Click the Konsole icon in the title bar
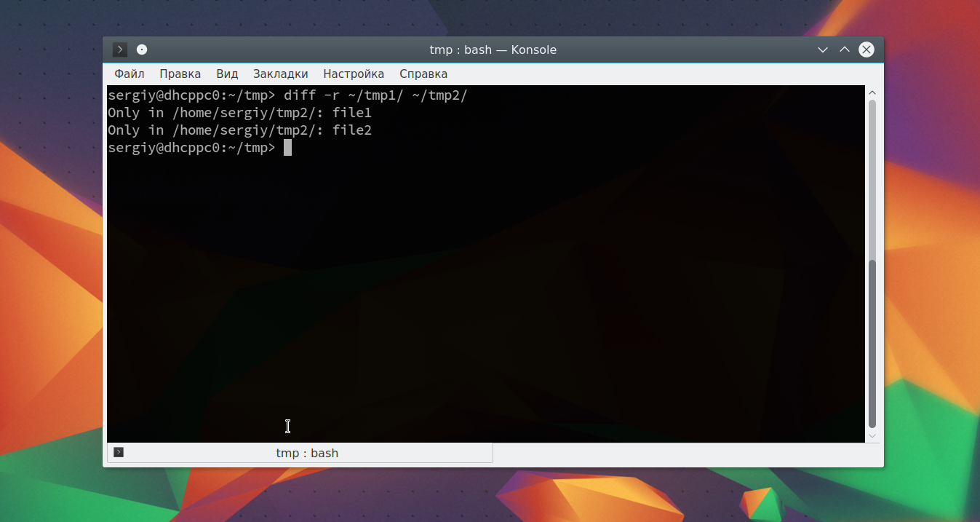The image size is (980, 522). coord(119,50)
